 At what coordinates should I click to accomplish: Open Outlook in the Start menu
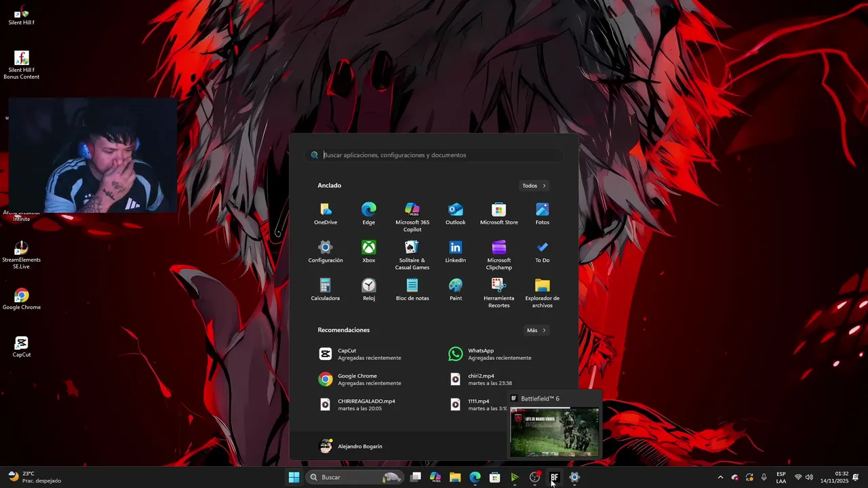point(456,213)
